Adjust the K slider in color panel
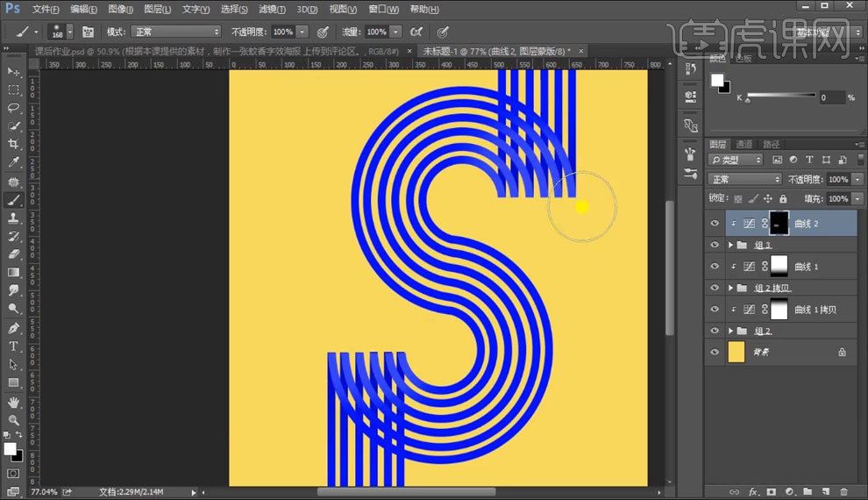868x500 pixels. pyautogui.click(x=748, y=100)
